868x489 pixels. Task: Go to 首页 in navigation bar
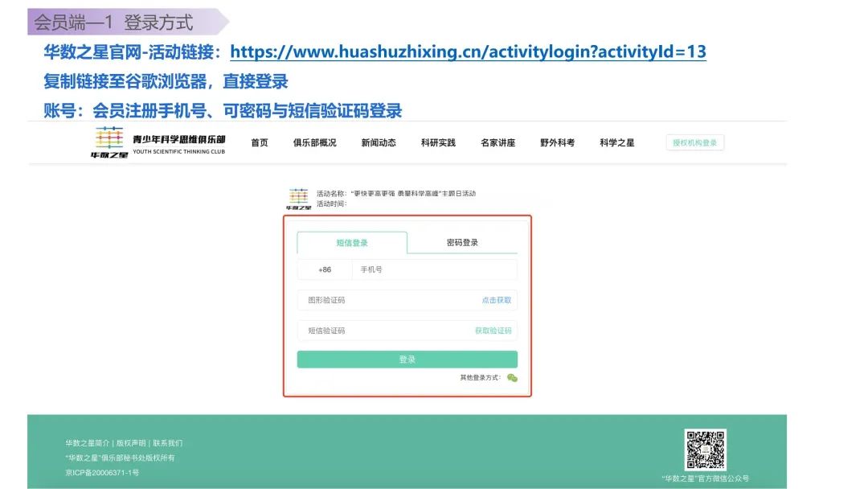click(x=260, y=142)
